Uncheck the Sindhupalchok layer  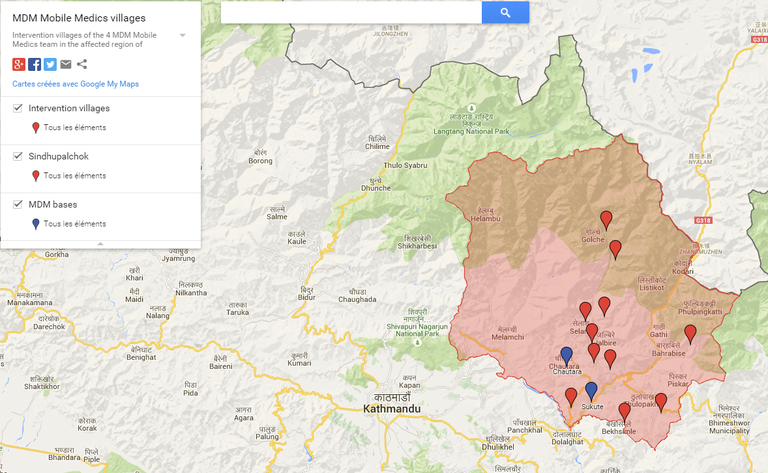pyautogui.click(x=18, y=156)
